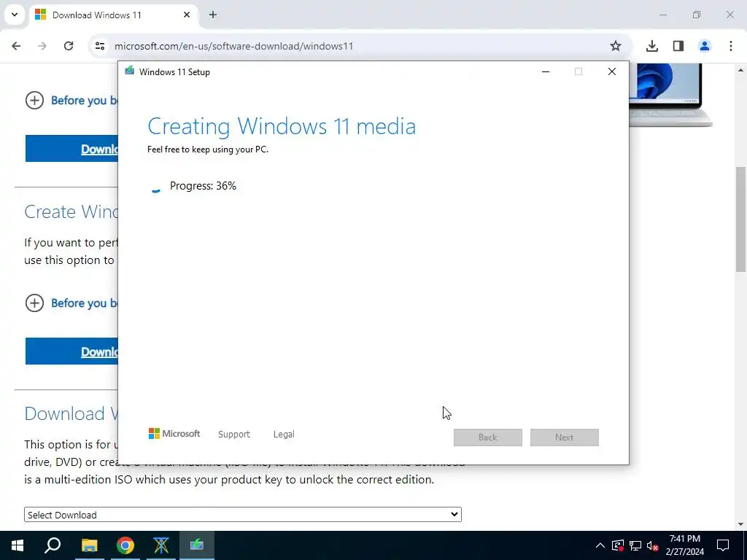Image resolution: width=747 pixels, height=560 pixels.
Task: Click the muted volume tray icon
Action: (x=653, y=545)
